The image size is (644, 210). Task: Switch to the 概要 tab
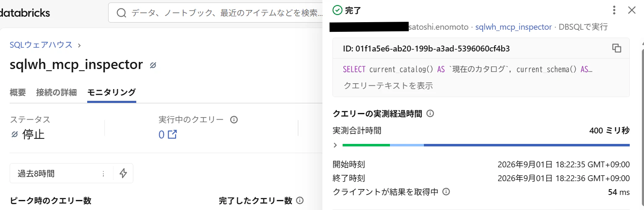[x=18, y=92]
